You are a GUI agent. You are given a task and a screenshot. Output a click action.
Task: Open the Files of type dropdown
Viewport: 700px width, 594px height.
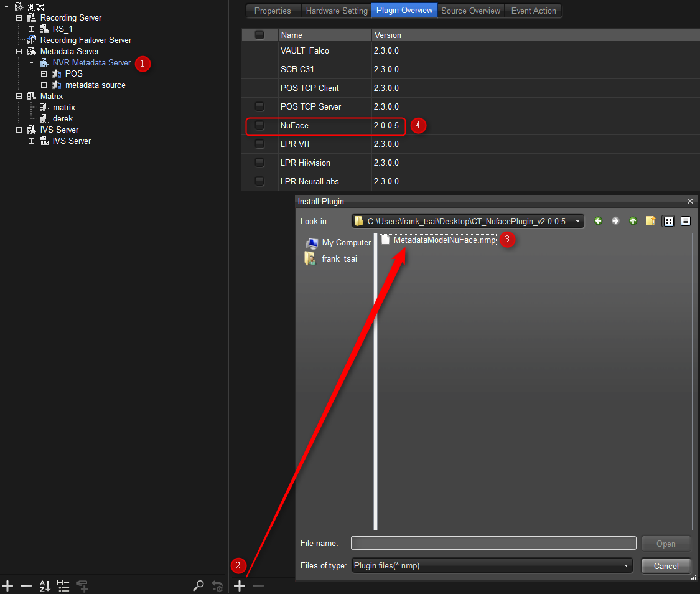626,565
